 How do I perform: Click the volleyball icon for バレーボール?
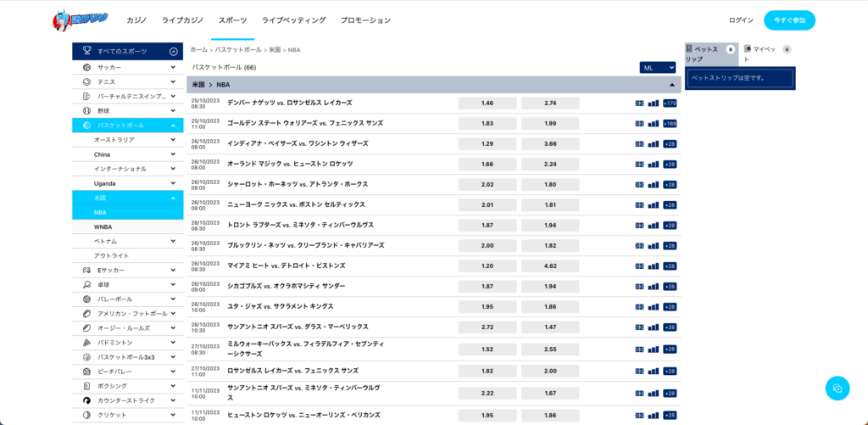click(x=87, y=299)
